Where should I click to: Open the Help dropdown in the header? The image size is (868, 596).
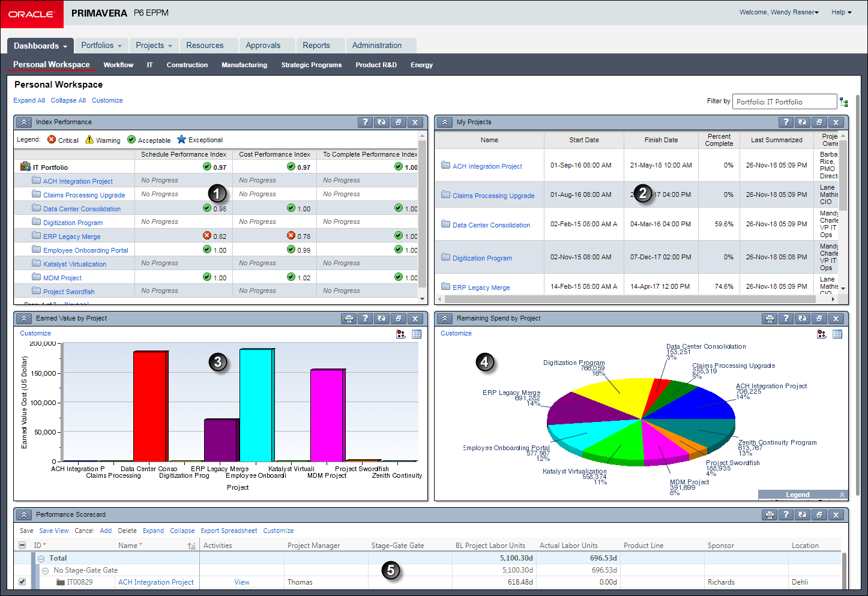[x=841, y=12]
